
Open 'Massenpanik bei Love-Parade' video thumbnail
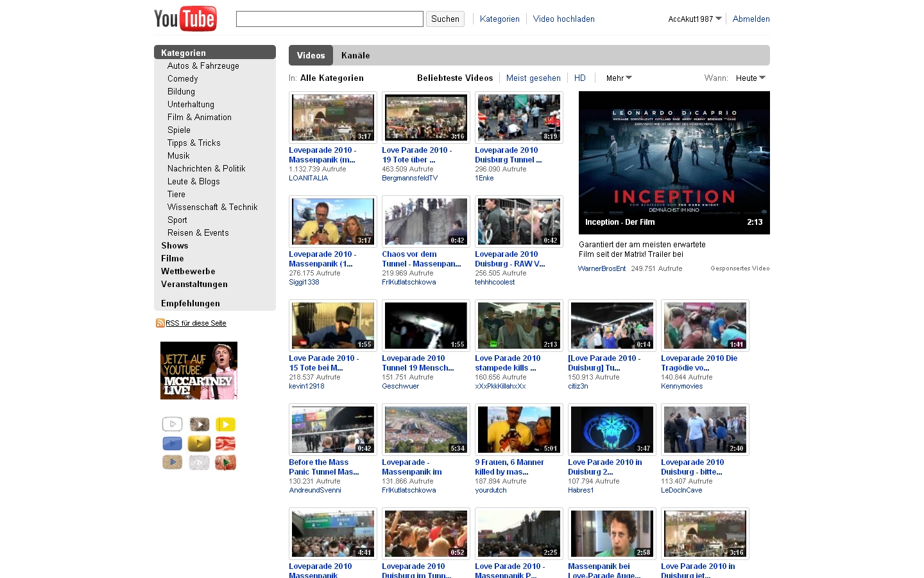(612, 534)
